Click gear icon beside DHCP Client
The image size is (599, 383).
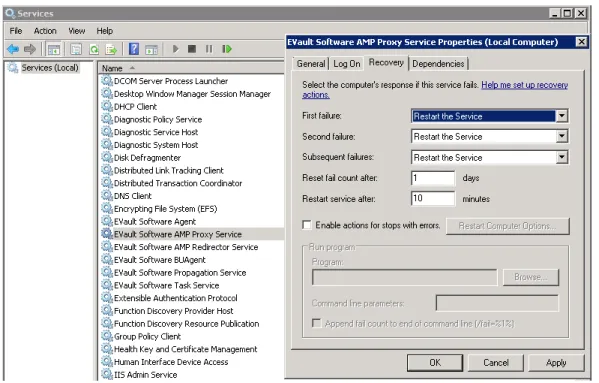click(x=107, y=107)
